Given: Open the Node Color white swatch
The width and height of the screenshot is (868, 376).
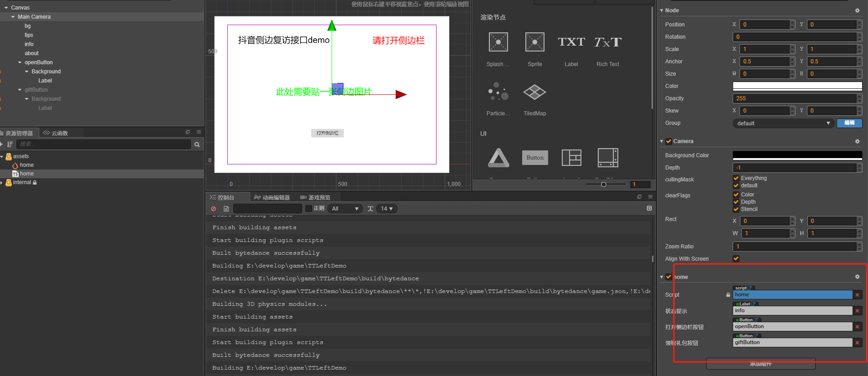Looking at the screenshot, I should (x=797, y=86).
